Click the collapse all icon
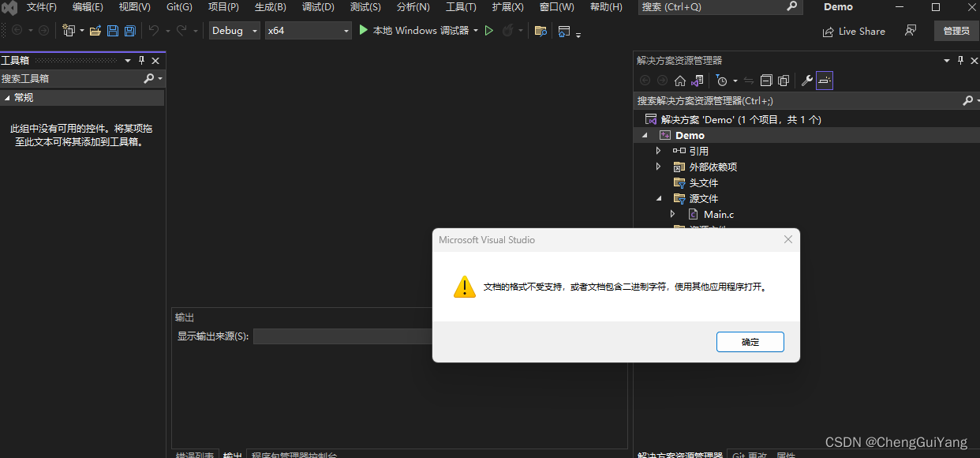The width and height of the screenshot is (980, 458). 766,81
